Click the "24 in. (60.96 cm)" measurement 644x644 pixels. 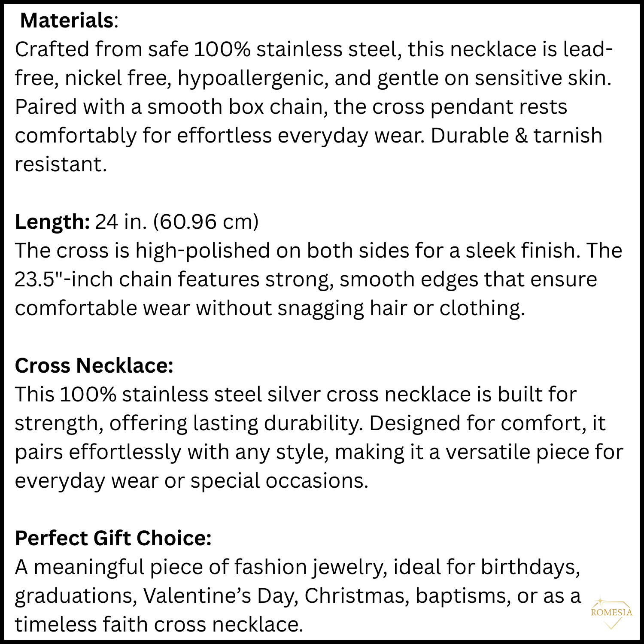click(x=177, y=222)
